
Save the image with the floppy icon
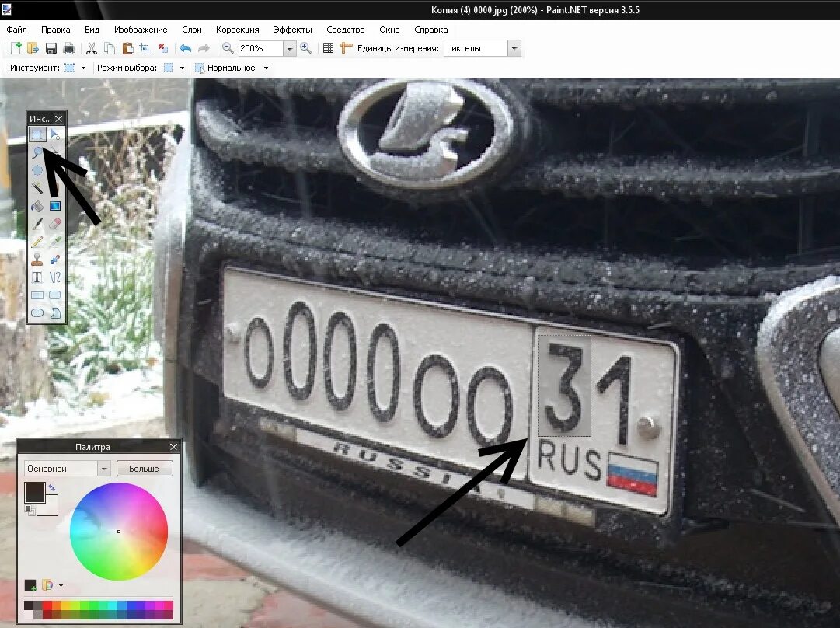(51, 48)
